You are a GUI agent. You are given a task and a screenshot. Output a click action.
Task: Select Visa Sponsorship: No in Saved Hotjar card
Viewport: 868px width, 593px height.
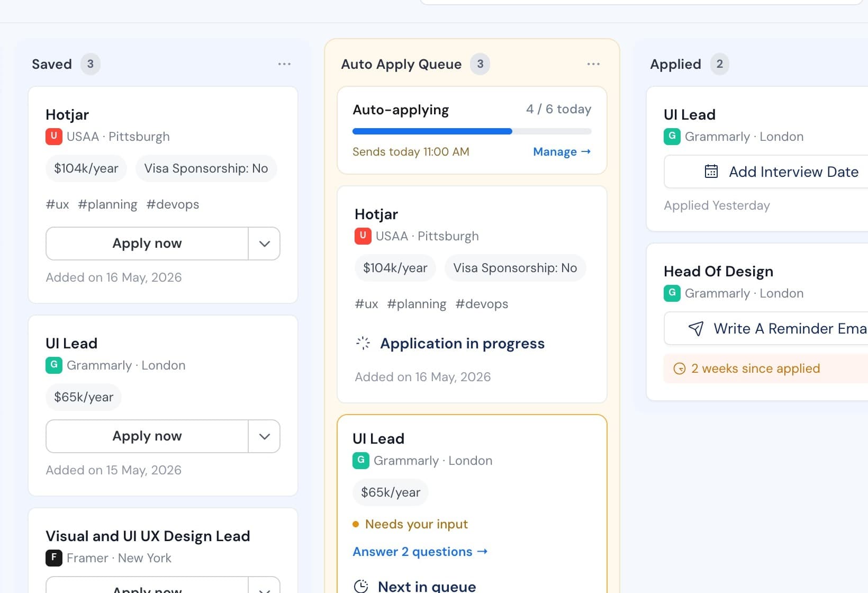point(206,168)
